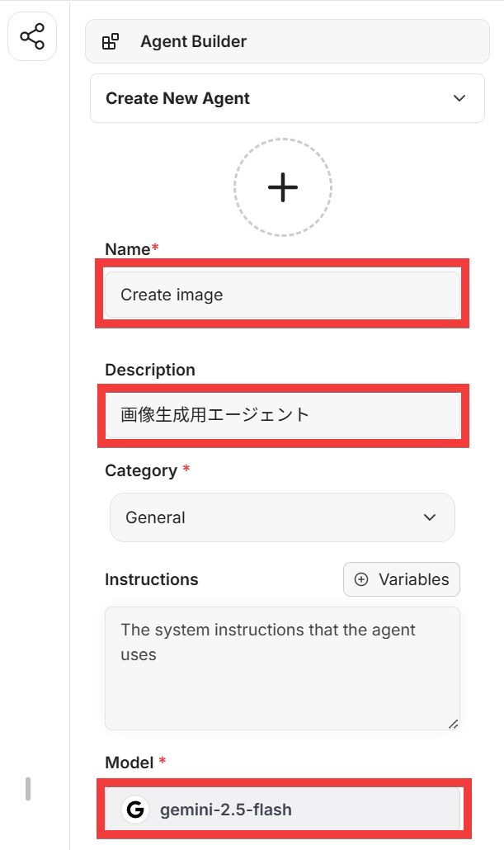This screenshot has width=504, height=850.
Task: Open the gemini-2.5-flash model selector
Action: click(x=282, y=810)
